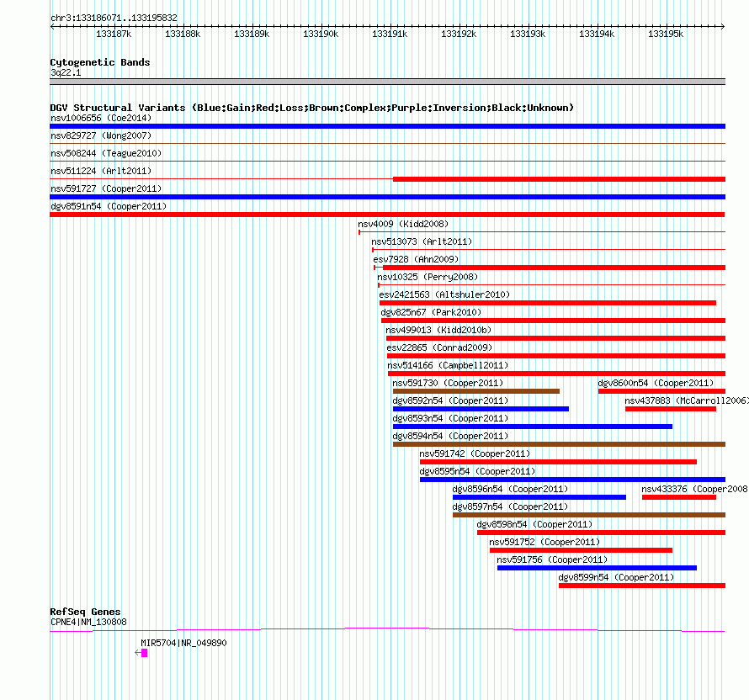Open the dgv8591n54 (Cooper2011) label
749x700 pixels.
109,206
